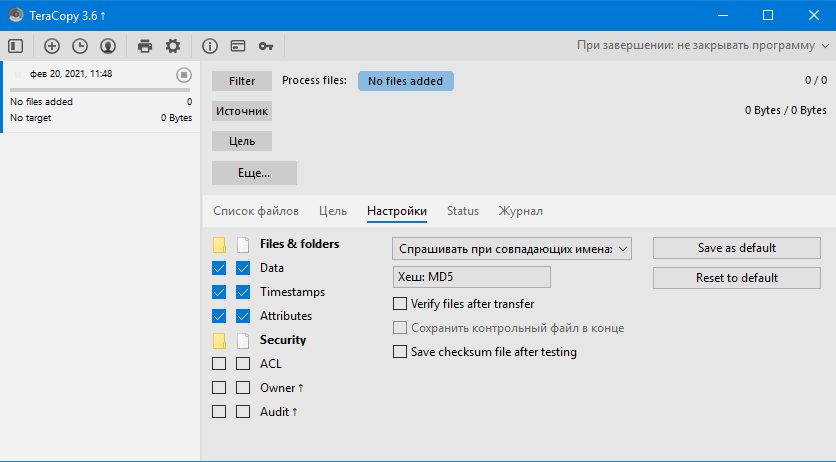Image resolution: width=836 pixels, height=462 pixels.
Task: Open the history clock icon
Action: (x=80, y=46)
